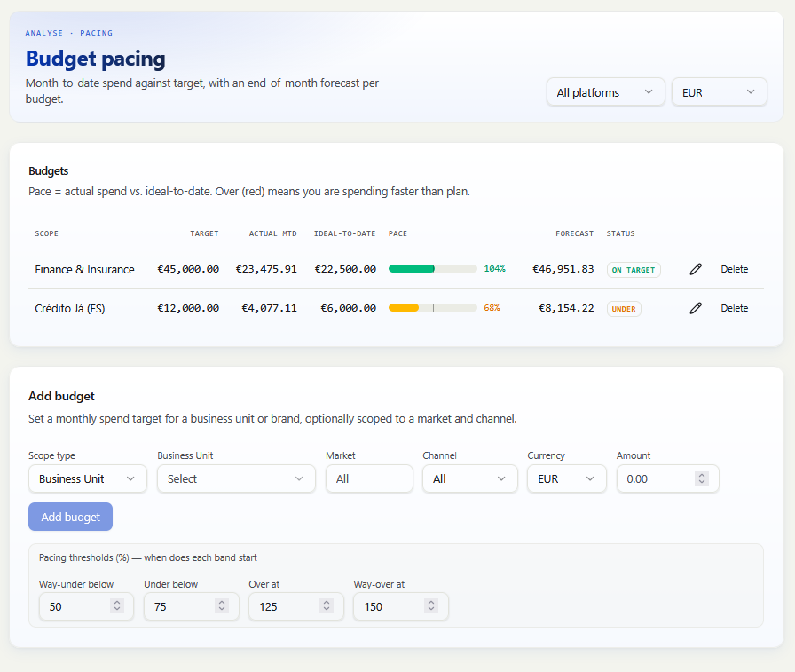Adjust the Way-under below stepper arrows
The image size is (795, 672).
click(x=117, y=605)
